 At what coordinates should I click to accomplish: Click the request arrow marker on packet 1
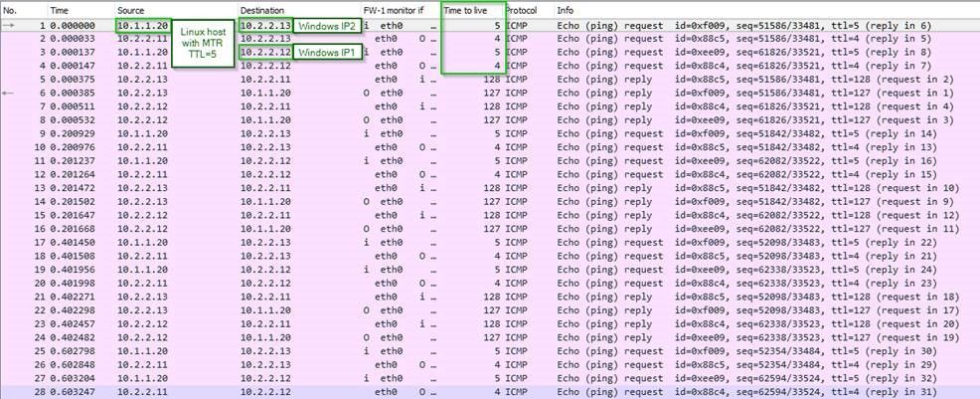(x=9, y=24)
